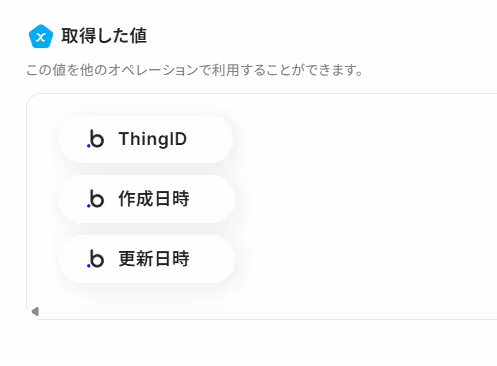Image resolution: width=497 pixels, height=366 pixels.
Task: Click the 取得した値 heading text
Action: click(104, 36)
